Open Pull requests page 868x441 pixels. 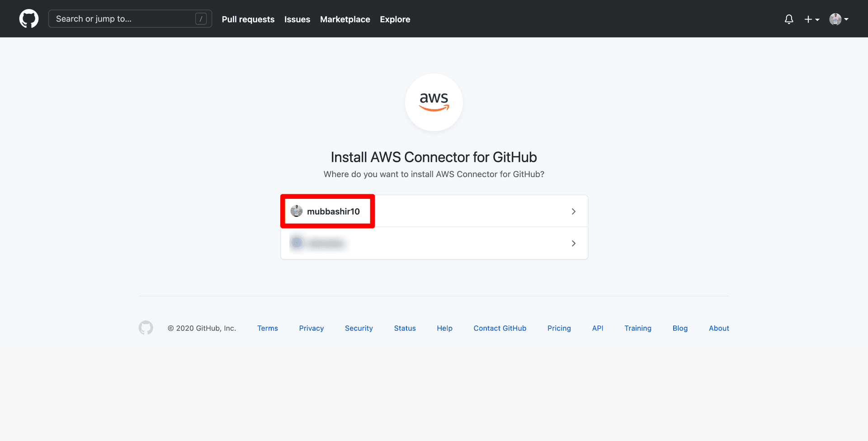[x=248, y=19]
